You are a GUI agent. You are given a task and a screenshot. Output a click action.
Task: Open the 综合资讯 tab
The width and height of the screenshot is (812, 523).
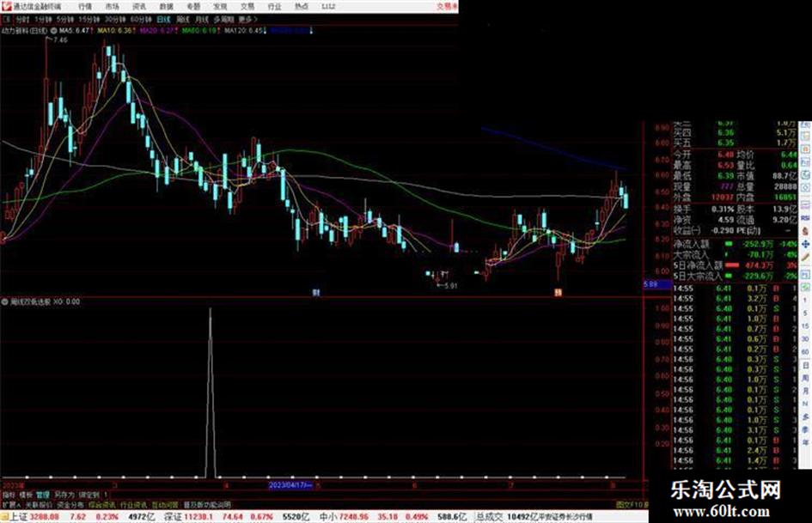click(102, 504)
